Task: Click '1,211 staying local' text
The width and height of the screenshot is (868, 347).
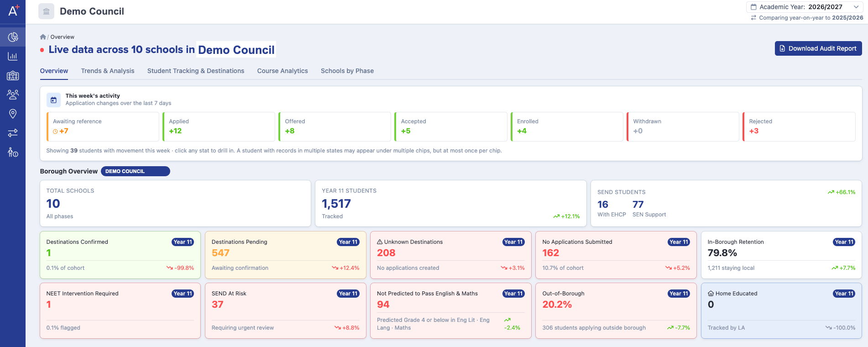Action: pos(731,268)
